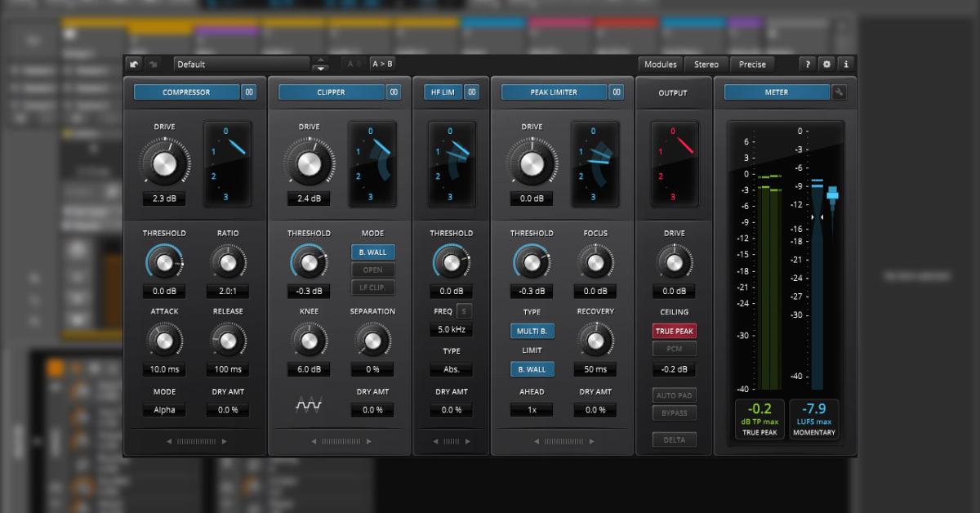Image resolution: width=980 pixels, height=513 pixels.
Task: Open the plugin settings gear
Action: click(x=826, y=65)
